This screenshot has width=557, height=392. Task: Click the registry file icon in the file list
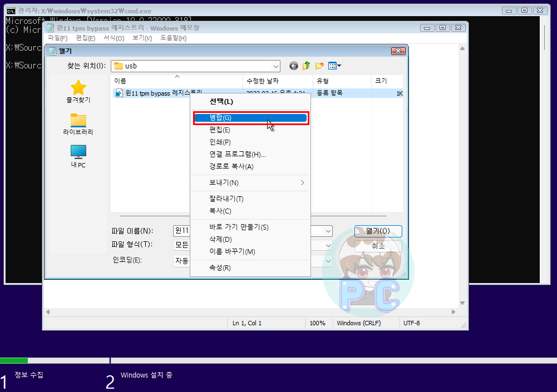pos(119,93)
